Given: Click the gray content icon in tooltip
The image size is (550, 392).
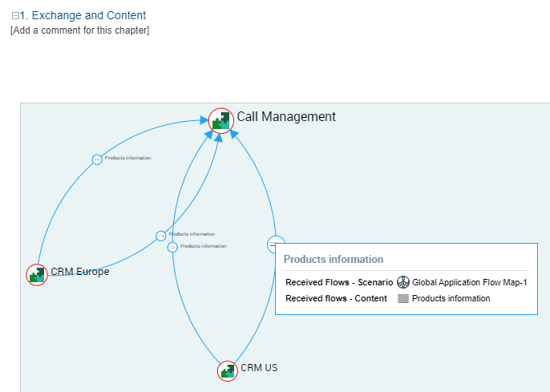Looking at the screenshot, I should tap(403, 298).
